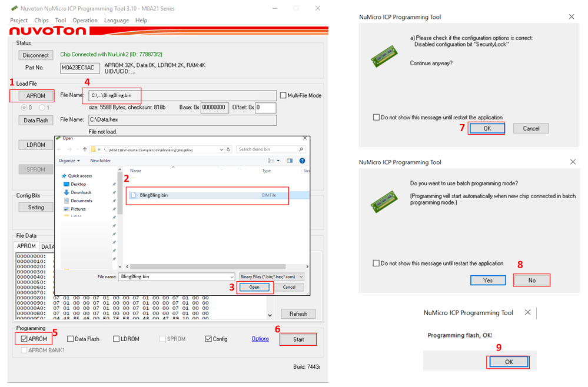The image size is (588, 387).
Task: Click the LDROM load button
Action: click(x=36, y=145)
